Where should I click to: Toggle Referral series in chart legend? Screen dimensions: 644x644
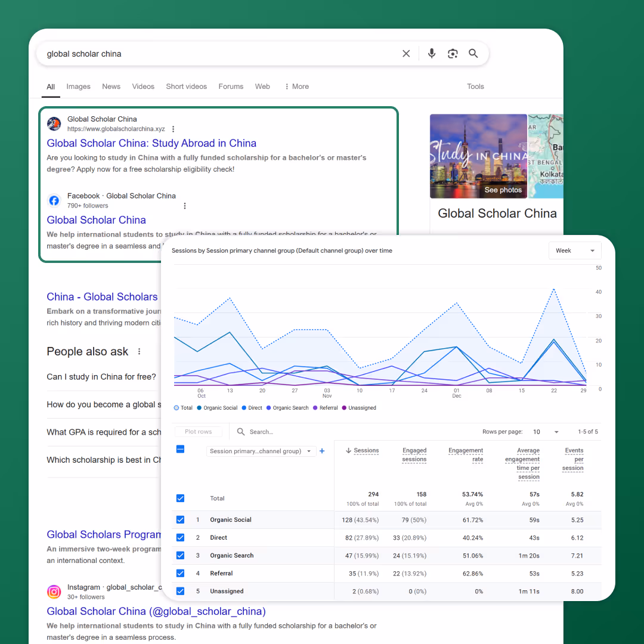click(x=326, y=408)
